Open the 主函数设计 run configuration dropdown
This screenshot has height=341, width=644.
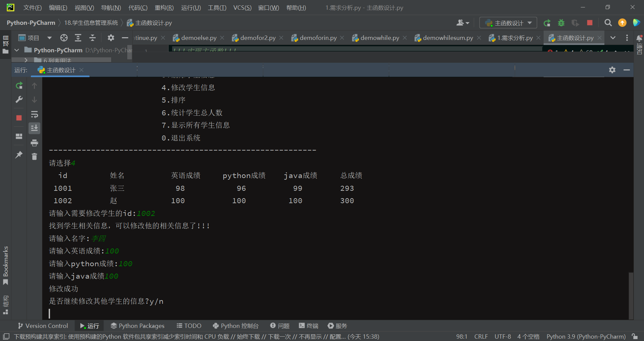[507, 23]
